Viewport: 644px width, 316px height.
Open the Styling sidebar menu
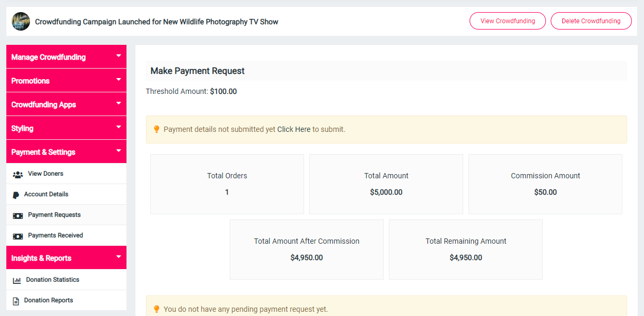[x=22, y=128]
